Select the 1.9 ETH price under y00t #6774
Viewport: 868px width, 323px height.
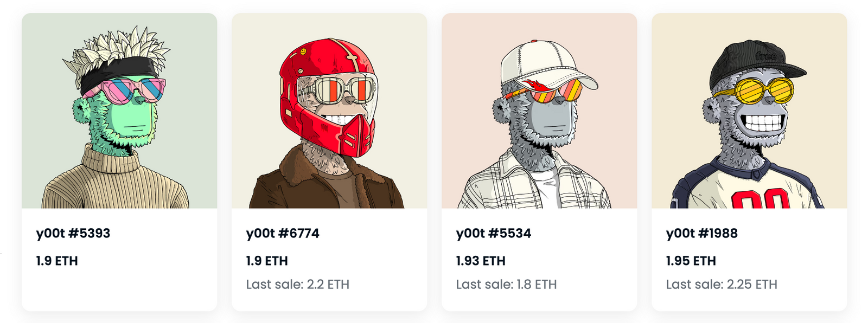(x=267, y=261)
